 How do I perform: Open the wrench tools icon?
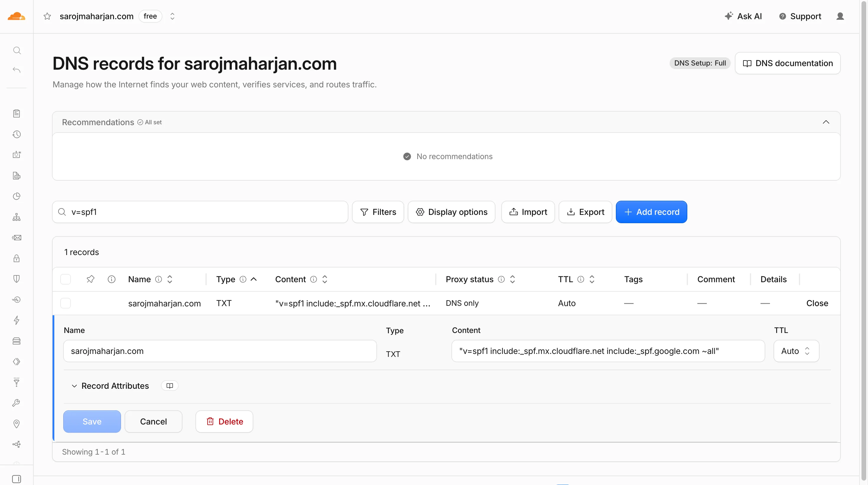tap(17, 403)
